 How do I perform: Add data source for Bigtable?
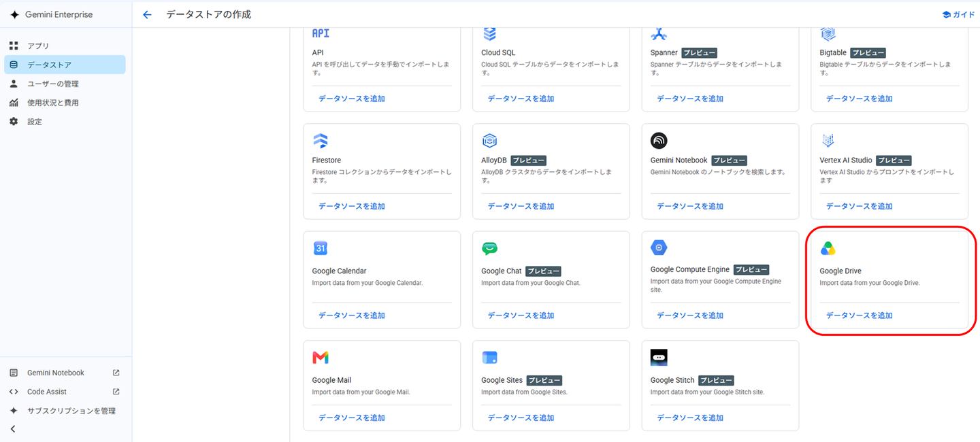860,99
